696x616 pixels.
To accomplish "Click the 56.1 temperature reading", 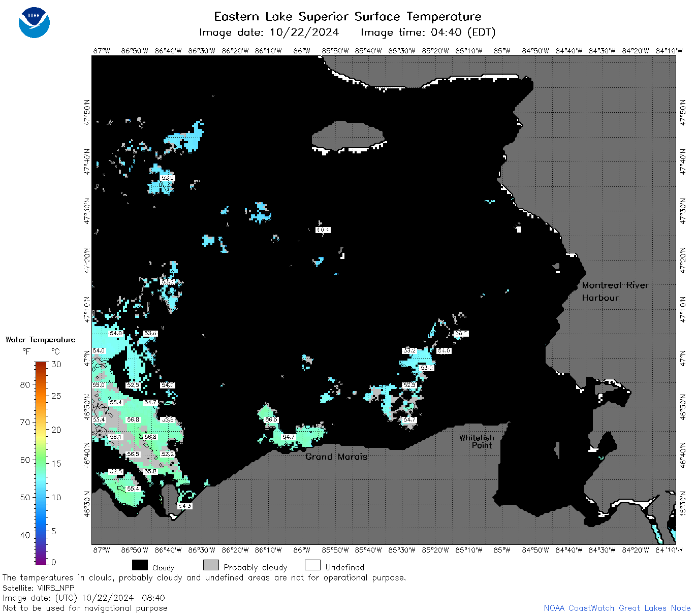I will pyautogui.click(x=116, y=437).
